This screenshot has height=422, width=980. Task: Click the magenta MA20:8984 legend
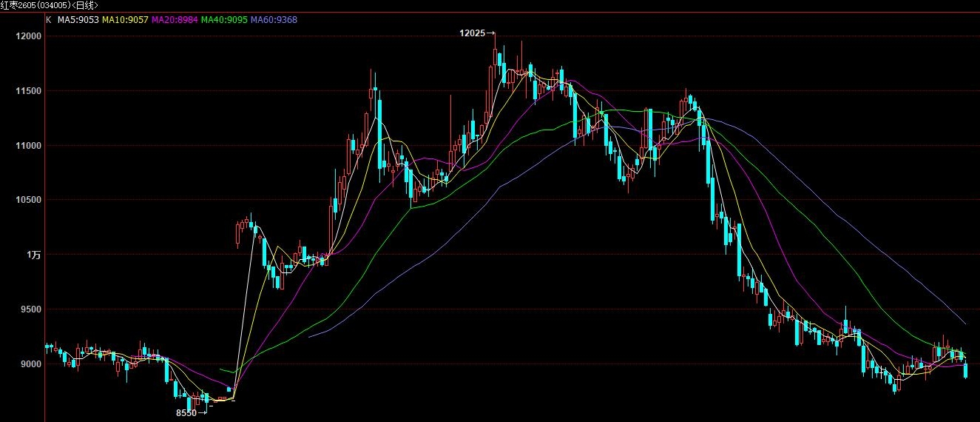click(175, 19)
